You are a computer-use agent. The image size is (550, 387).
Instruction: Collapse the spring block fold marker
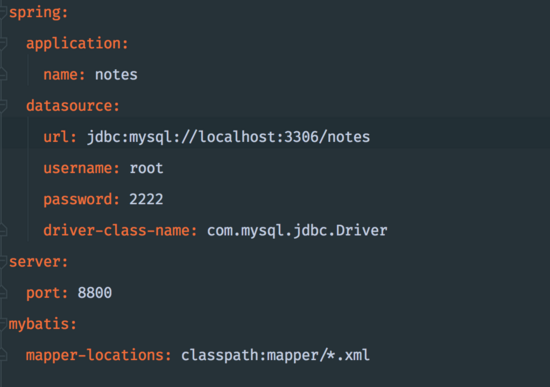[x=3, y=13]
